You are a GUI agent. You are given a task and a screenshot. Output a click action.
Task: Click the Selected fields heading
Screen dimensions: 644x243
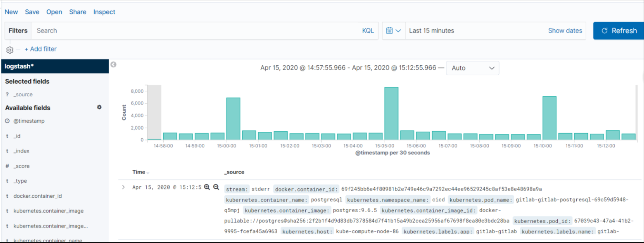[x=27, y=81]
